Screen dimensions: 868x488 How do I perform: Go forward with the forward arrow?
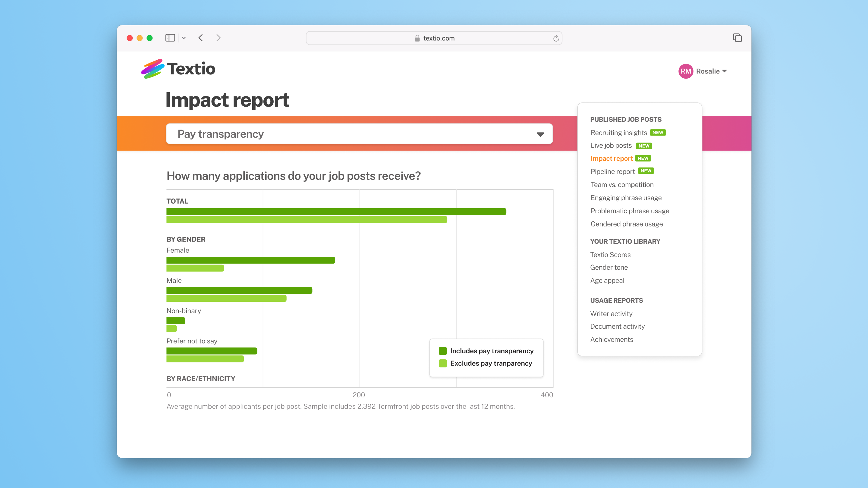tap(218, 38)
